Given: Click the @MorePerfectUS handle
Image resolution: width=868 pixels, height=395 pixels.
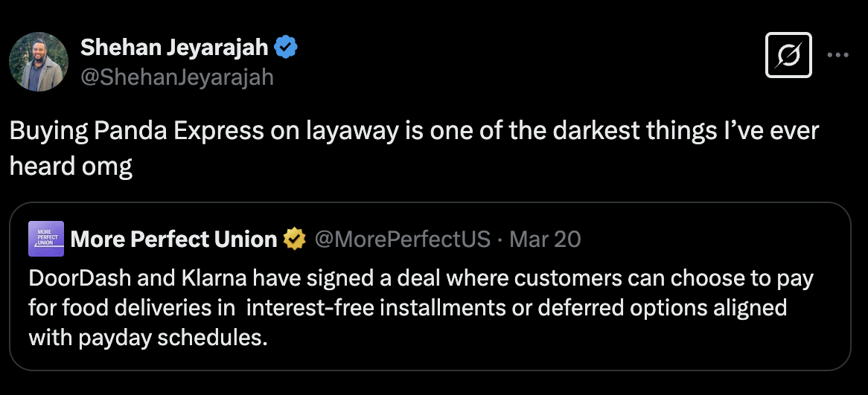Looking at the screenshot, I should tap(403, 239).
